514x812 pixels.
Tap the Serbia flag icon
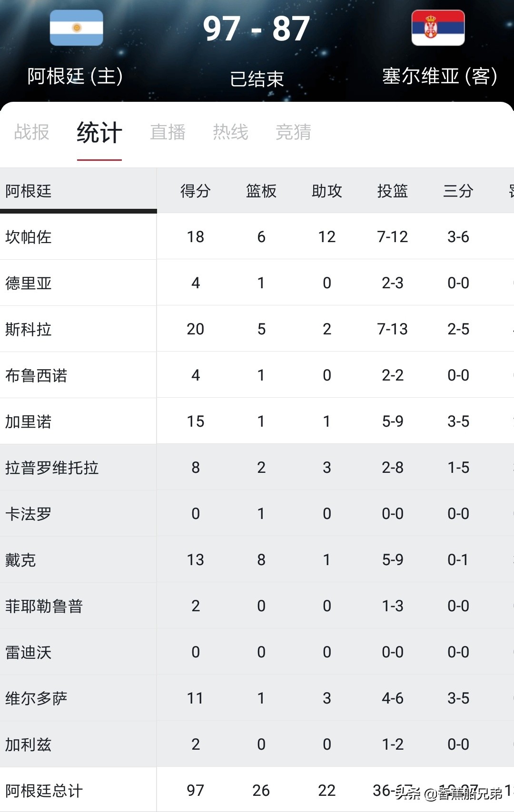coord(438,28)
